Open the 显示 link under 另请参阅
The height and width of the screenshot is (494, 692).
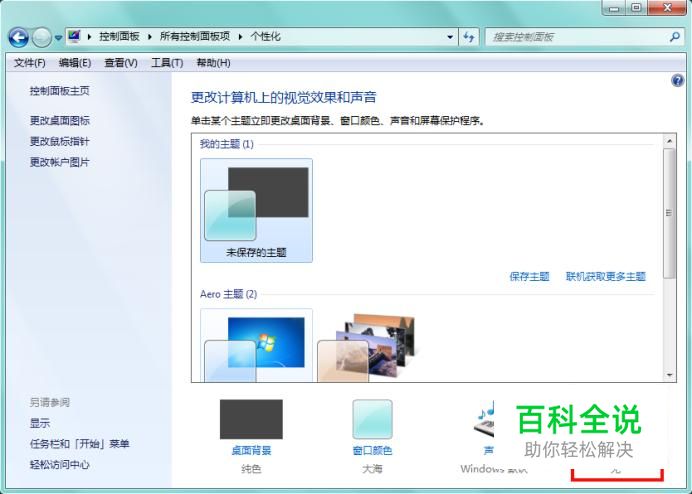40,423
